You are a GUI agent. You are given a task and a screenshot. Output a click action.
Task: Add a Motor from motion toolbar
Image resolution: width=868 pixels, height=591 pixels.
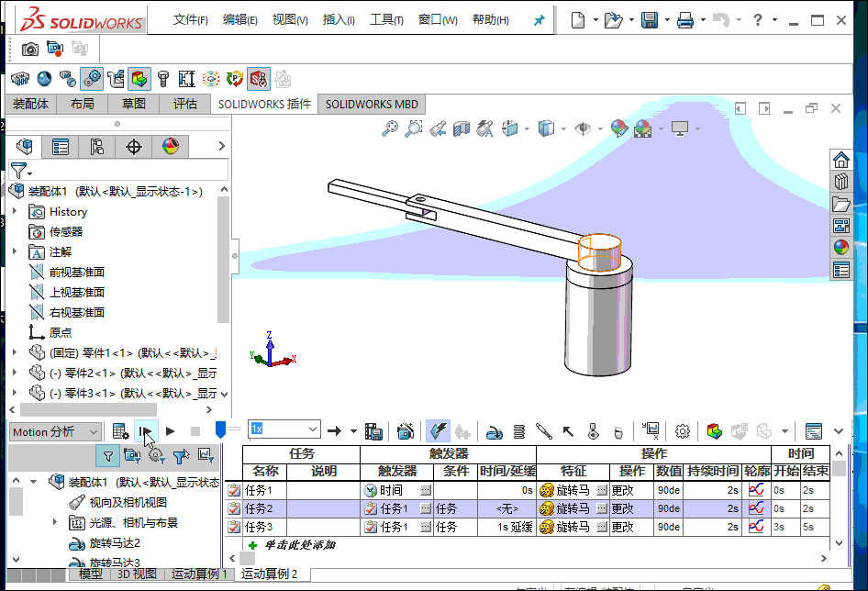tap(494, 431)
